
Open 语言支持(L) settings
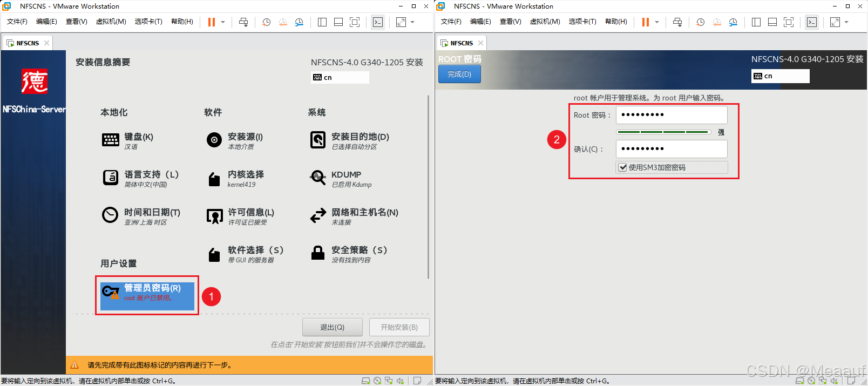coord(141,179)
